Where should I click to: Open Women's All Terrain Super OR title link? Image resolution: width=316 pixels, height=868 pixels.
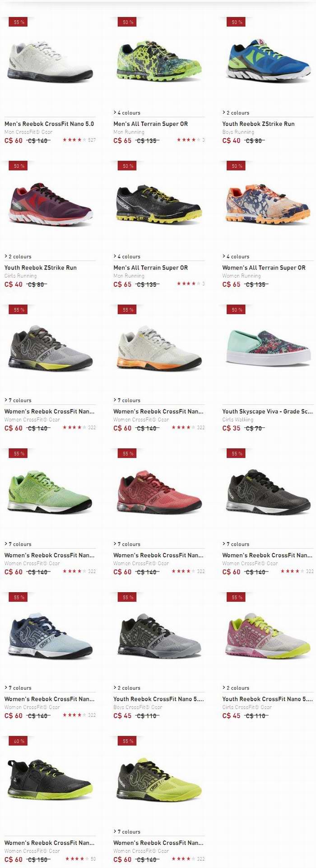[x=264, y=268]
